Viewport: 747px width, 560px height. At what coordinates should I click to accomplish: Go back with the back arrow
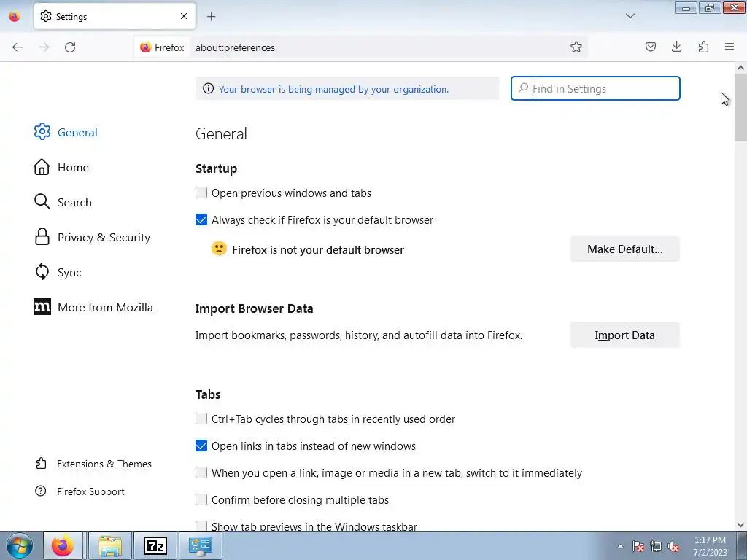pyautogui.click(x=18, y=47)
